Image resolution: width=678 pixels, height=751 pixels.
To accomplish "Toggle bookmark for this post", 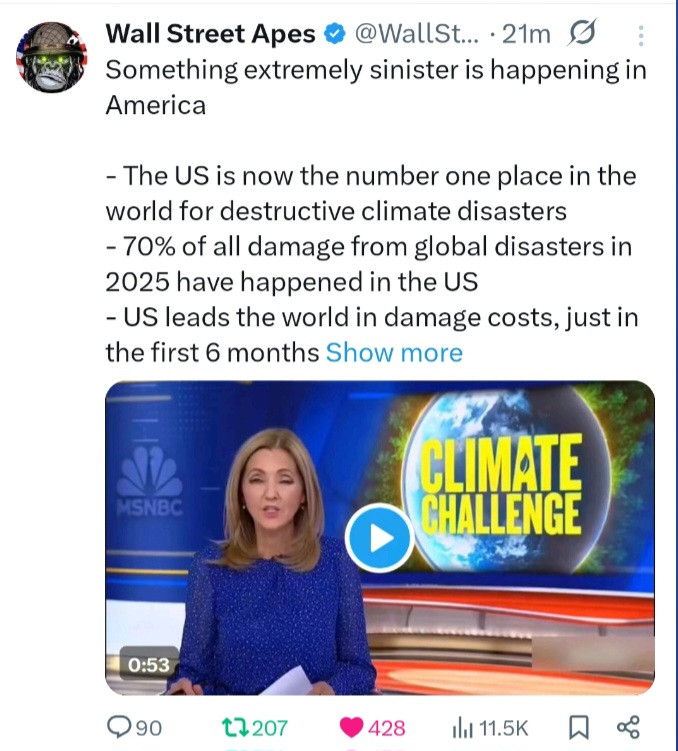I will [x=577, y=727].
